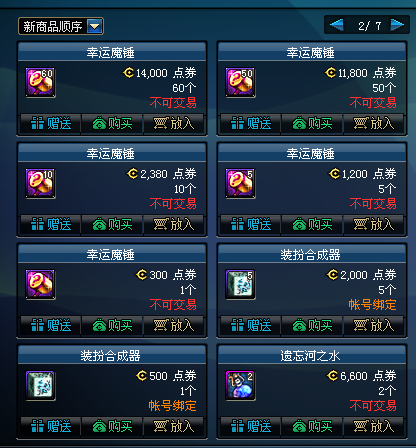
Task: Click the 60-pack Lucky Hammer item icon
Action: [40, 83]
